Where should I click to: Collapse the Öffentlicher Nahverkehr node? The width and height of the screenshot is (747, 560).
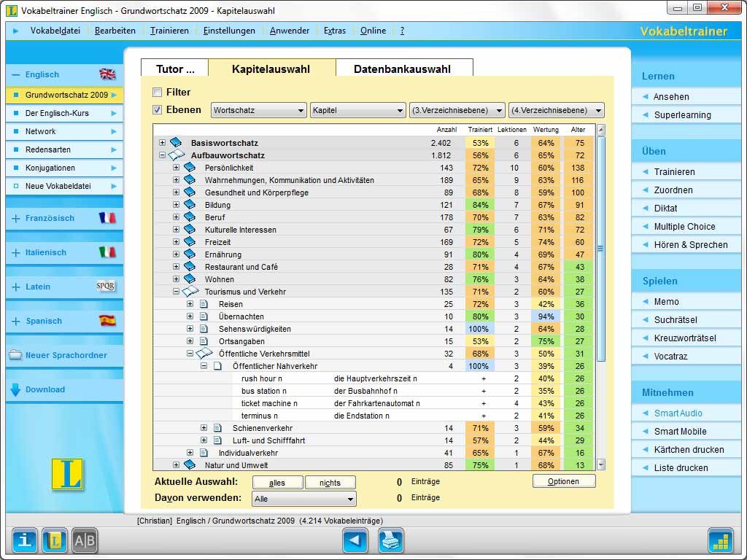click(x=204, y=366)
